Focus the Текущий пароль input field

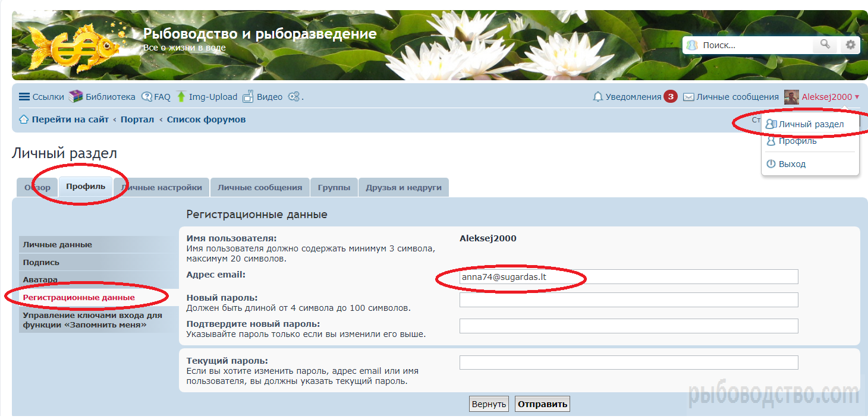pos(628,363)
